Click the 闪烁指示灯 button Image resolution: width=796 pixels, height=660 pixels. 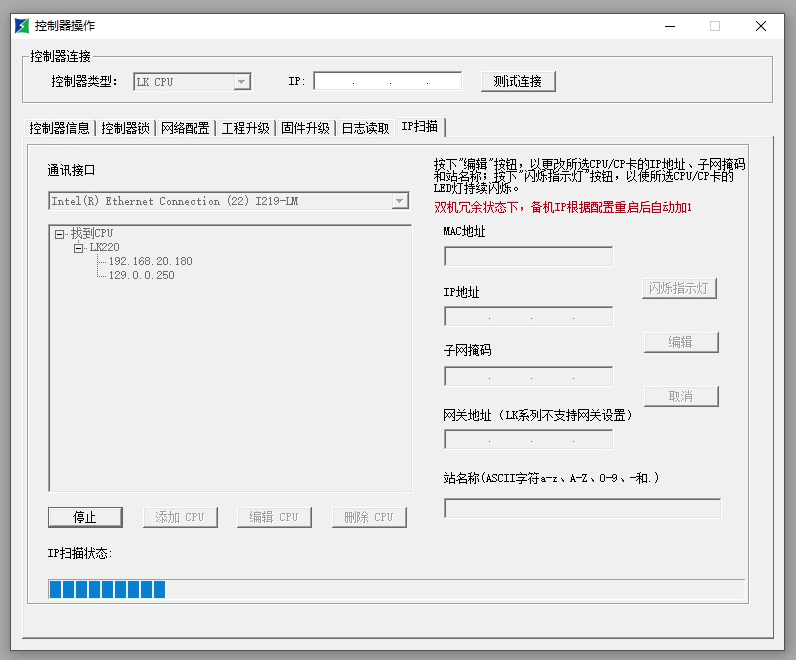[679, 288]
